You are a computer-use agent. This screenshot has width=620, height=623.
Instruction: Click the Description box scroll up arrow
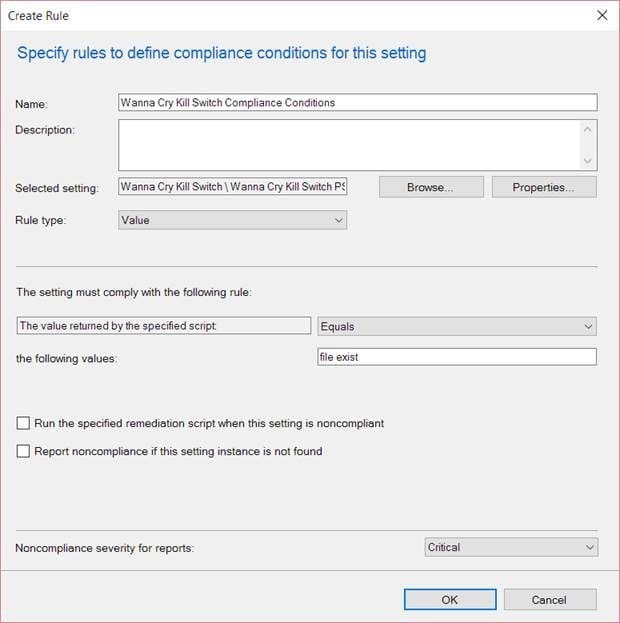[x=588, y=130]
